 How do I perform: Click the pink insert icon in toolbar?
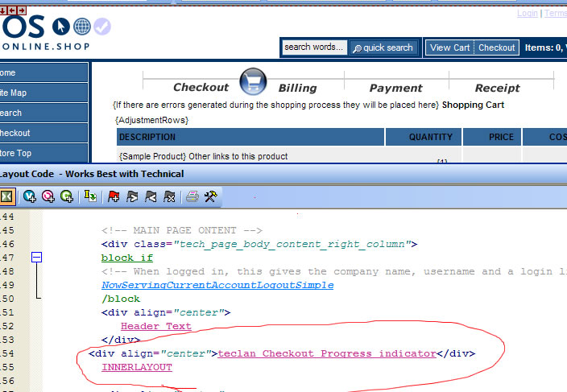tap(48, 196)
